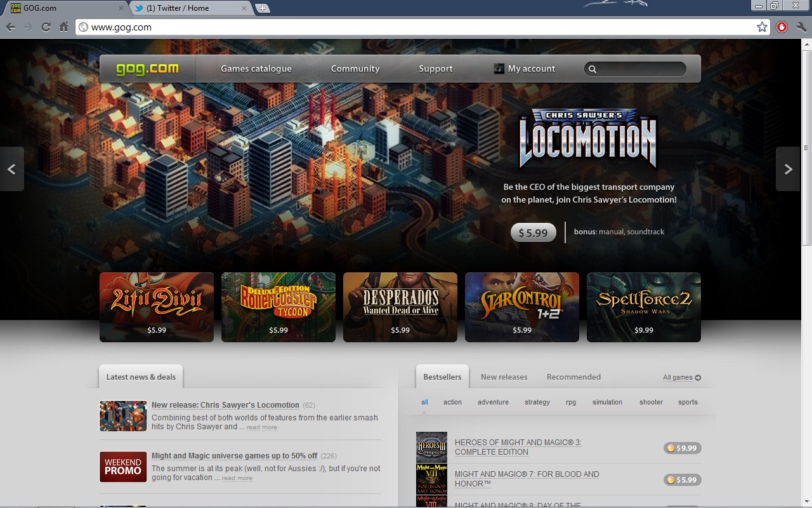
Task: Filter bestsellers by shooter
Action: pyautogui.click(x=651, y=402)
